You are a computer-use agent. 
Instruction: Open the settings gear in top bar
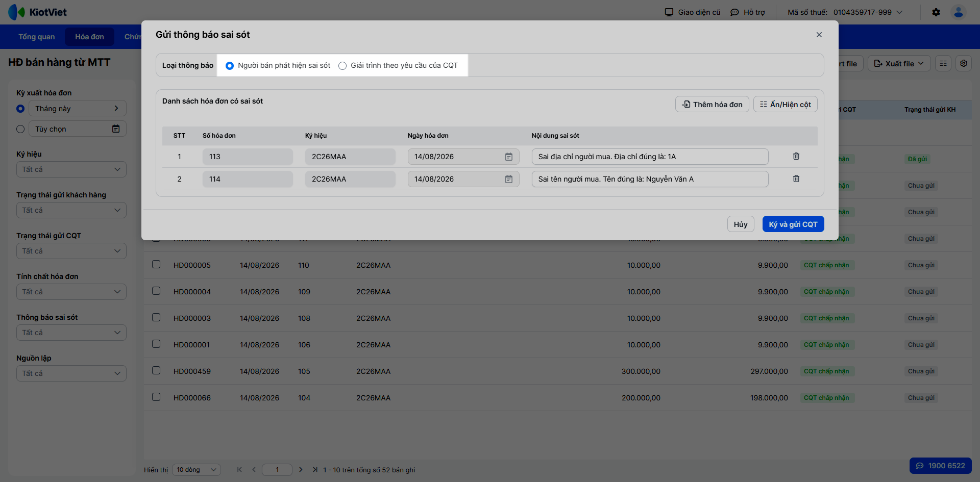(x=936, y=12)
